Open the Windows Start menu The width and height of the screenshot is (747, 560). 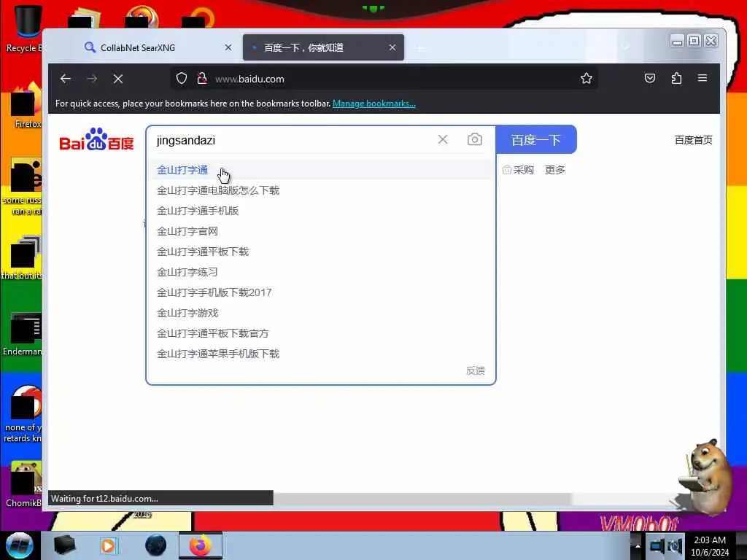point(19,545)
